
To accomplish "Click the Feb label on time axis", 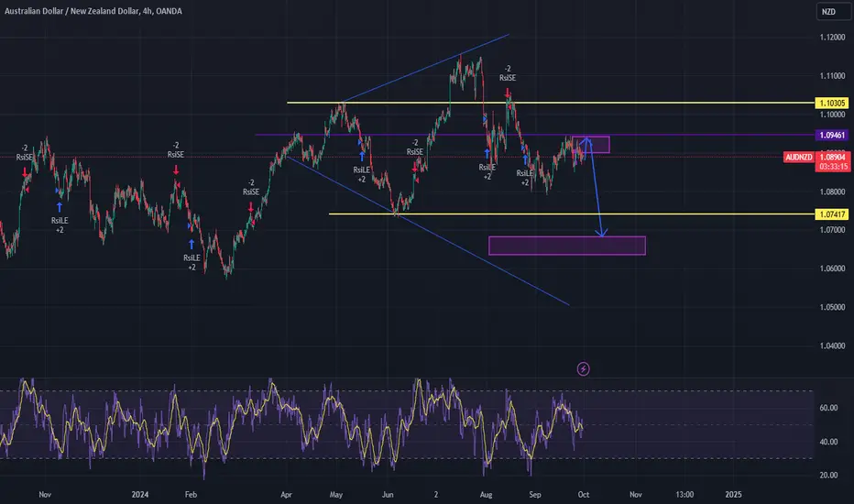I will 191,495.
